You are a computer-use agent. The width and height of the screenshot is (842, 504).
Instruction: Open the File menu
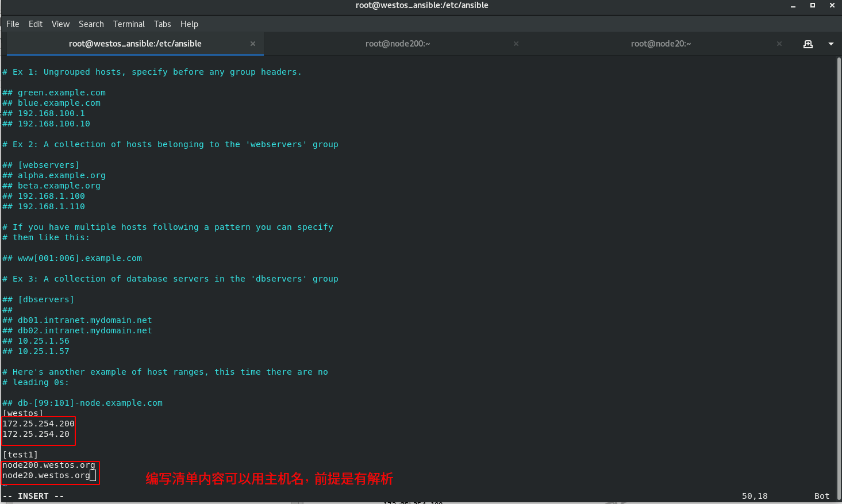pos(13,24)
